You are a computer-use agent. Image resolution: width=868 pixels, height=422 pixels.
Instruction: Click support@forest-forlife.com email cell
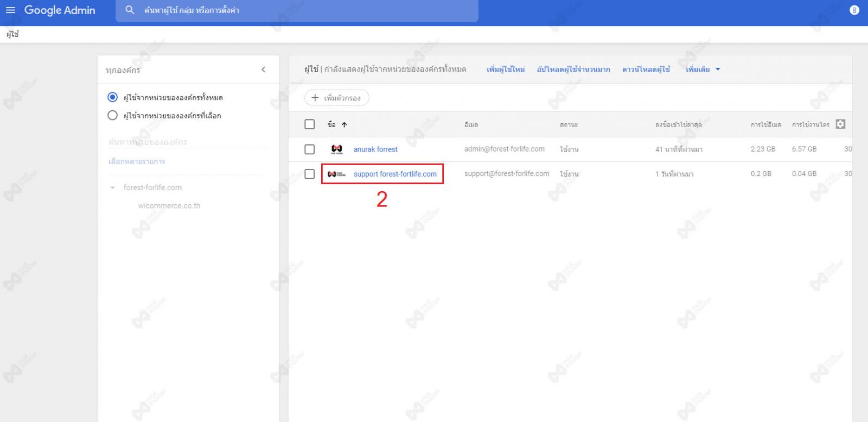(x=507, y=174)
